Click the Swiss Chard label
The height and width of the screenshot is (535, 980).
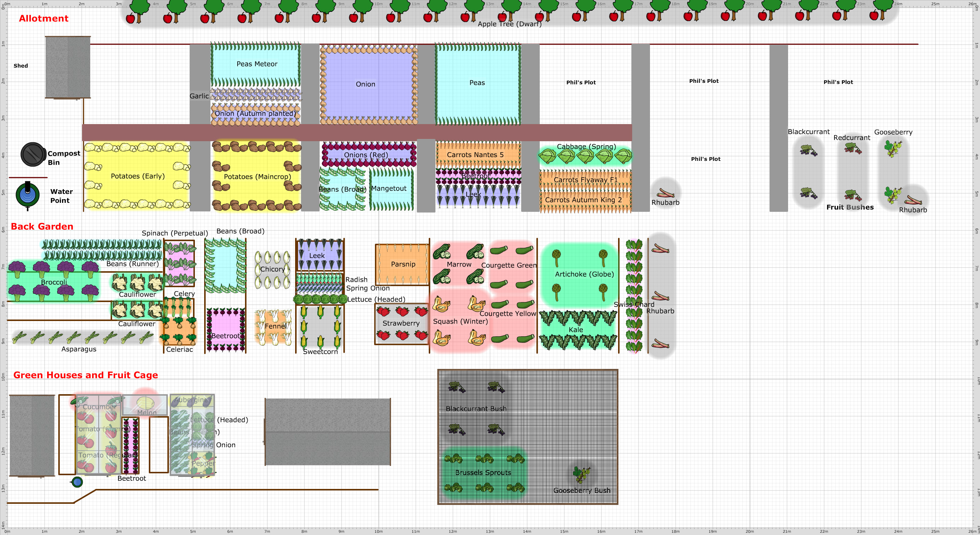point(634,305)
